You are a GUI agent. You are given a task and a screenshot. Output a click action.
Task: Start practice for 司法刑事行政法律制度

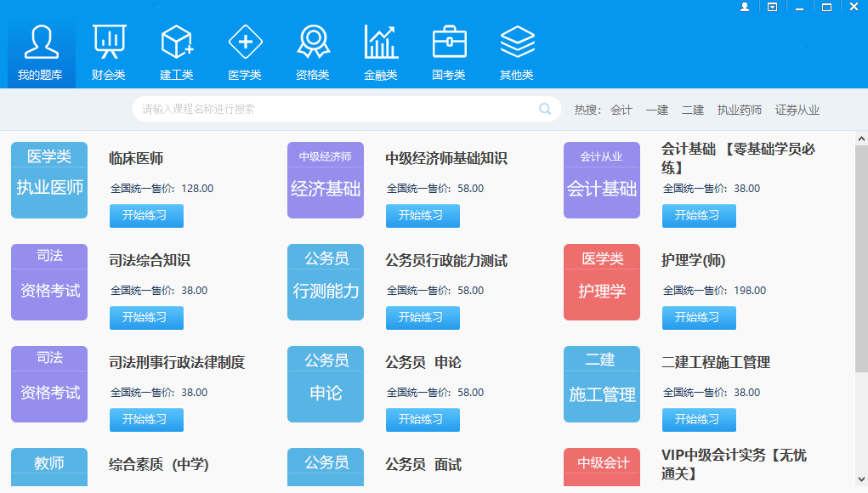point(147,419)
